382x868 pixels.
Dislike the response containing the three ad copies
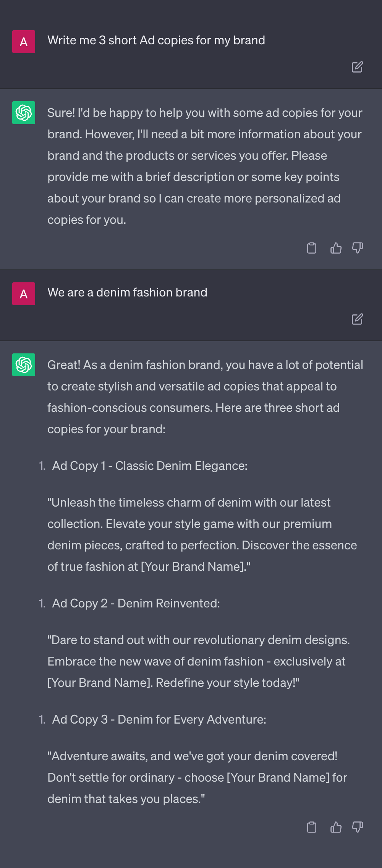pos(358,827)
